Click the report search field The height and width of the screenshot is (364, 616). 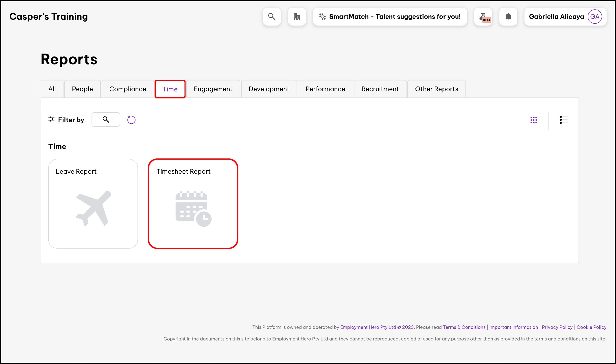[x=106, y=119]
